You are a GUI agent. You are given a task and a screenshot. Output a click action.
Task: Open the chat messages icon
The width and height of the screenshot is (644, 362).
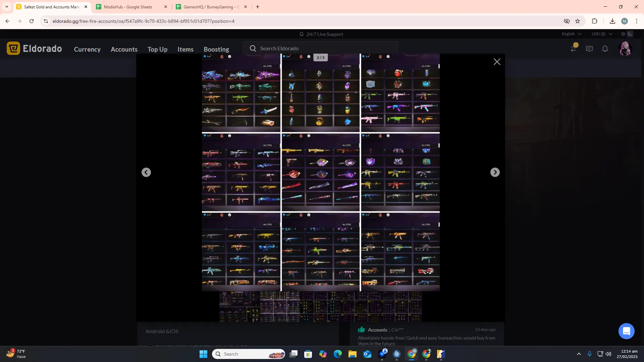589,49
